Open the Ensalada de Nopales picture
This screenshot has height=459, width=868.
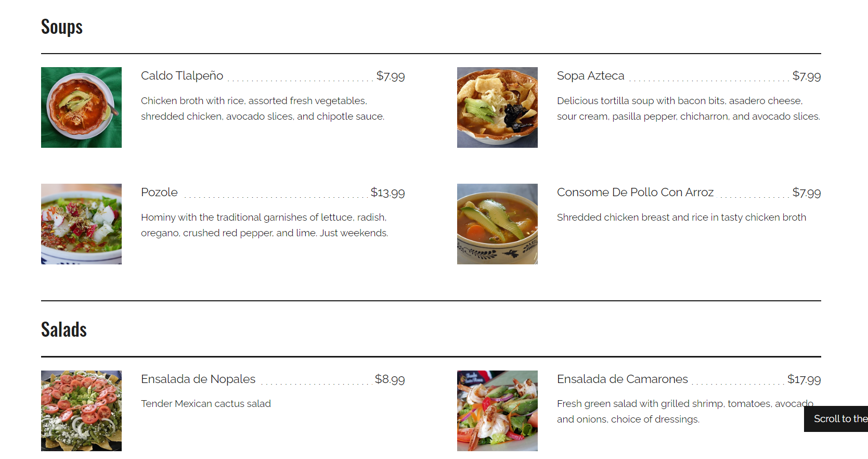click(81, 411)
